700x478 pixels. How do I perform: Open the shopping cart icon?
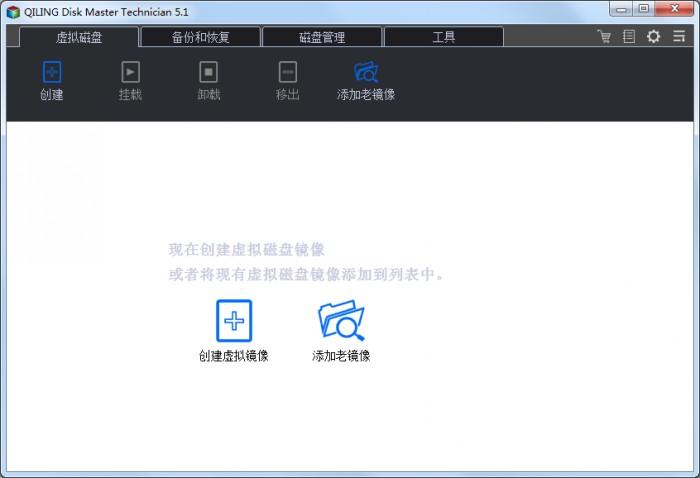pos(604,36)
